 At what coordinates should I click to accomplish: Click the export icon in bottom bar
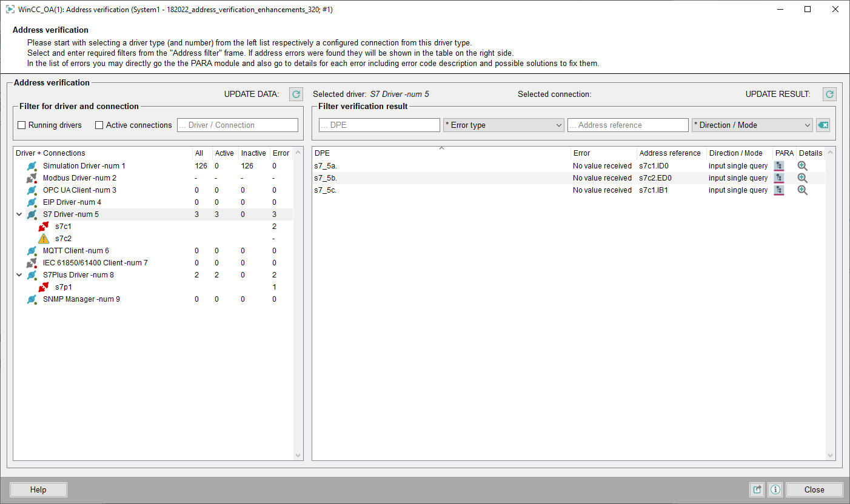[757, 489]
